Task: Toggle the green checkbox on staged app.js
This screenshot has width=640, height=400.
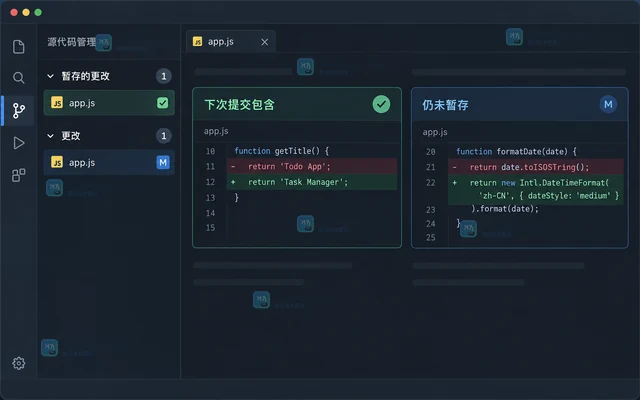Action: click(x=162, y=103)
